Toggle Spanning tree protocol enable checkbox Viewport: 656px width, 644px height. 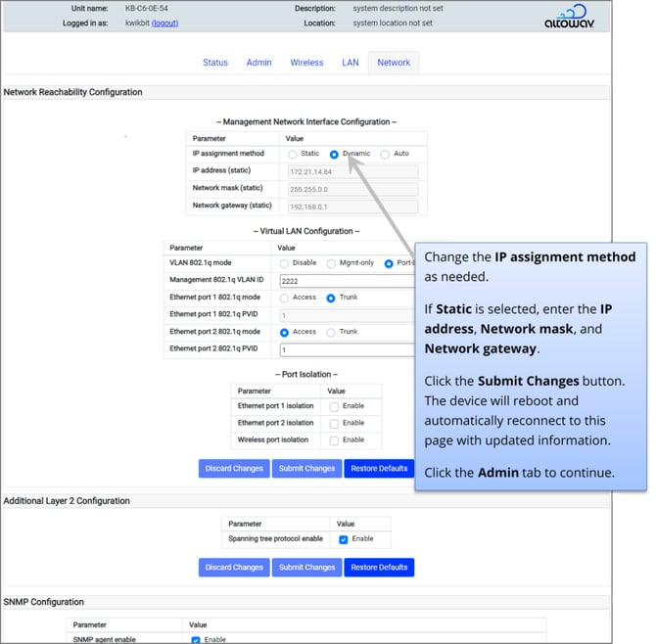pyautogui.click(x=343, y=539)
